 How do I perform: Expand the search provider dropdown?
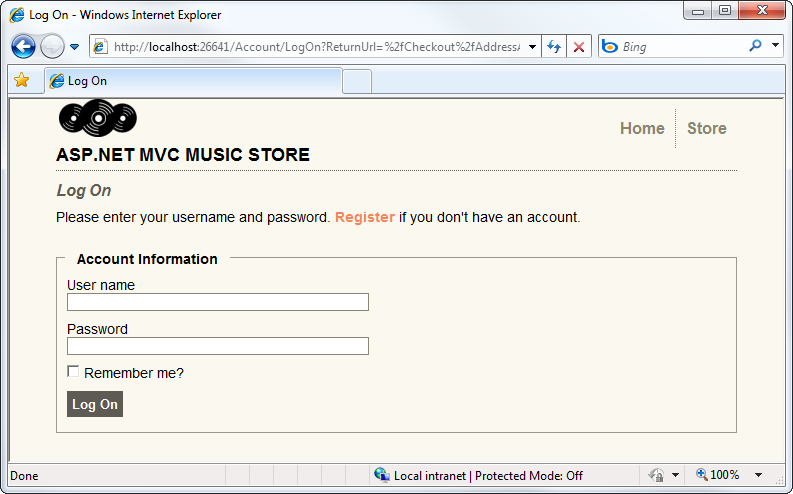775,46
